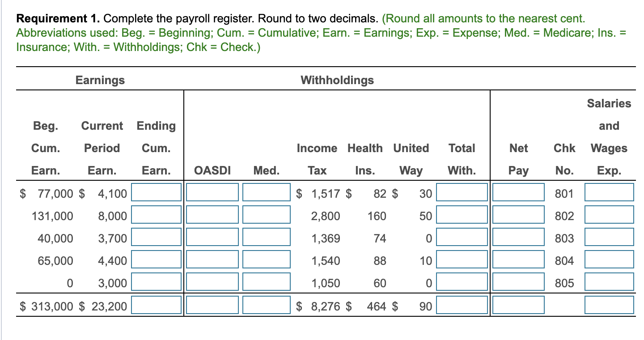Viewport: 644px width, 340px height.
Task: Click the Med. field for check 803
Action: (267, 237)
